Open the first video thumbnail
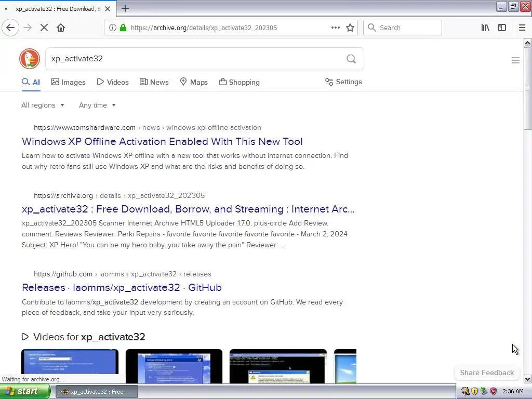Screen dimensions: 532x399 [70, 366]
